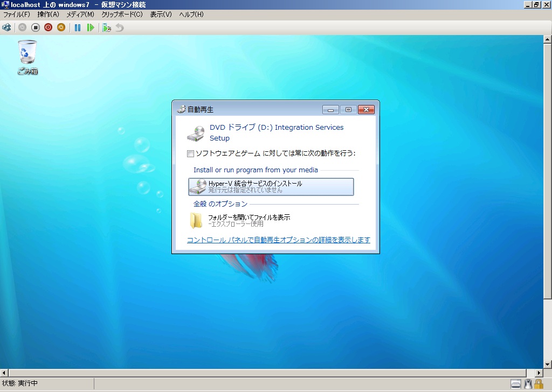
Task: Click the horizontal scrollbar left arrow
Action: click(4, 373)
